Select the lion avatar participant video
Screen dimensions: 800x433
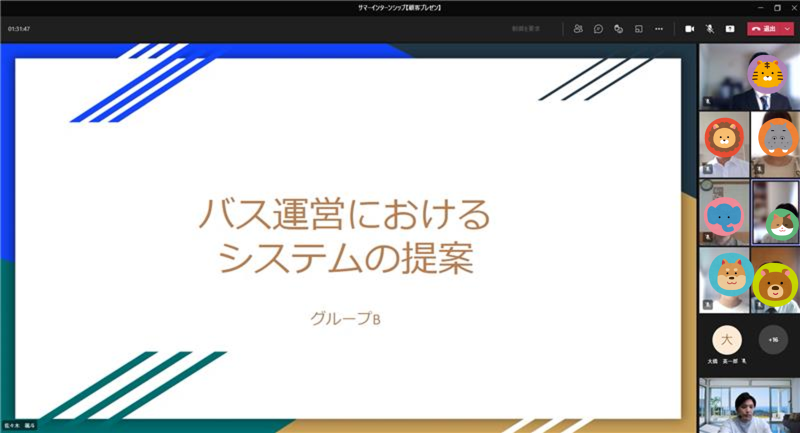point(724,144)
